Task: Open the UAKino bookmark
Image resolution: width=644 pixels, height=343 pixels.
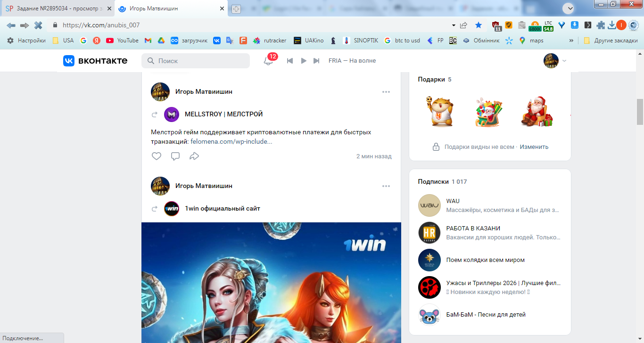Action: [x=309, y=41]
